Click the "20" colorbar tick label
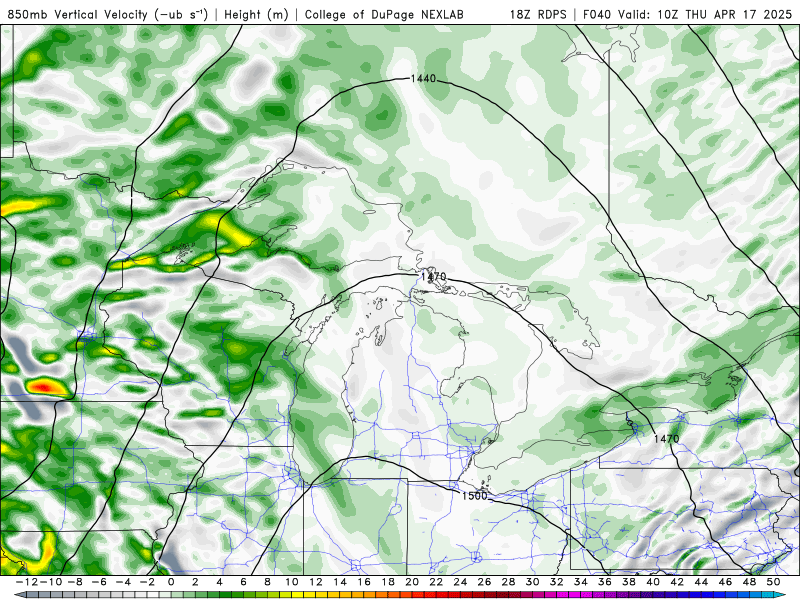This screenshot has height=600, width=800. [x=412, y=582]
